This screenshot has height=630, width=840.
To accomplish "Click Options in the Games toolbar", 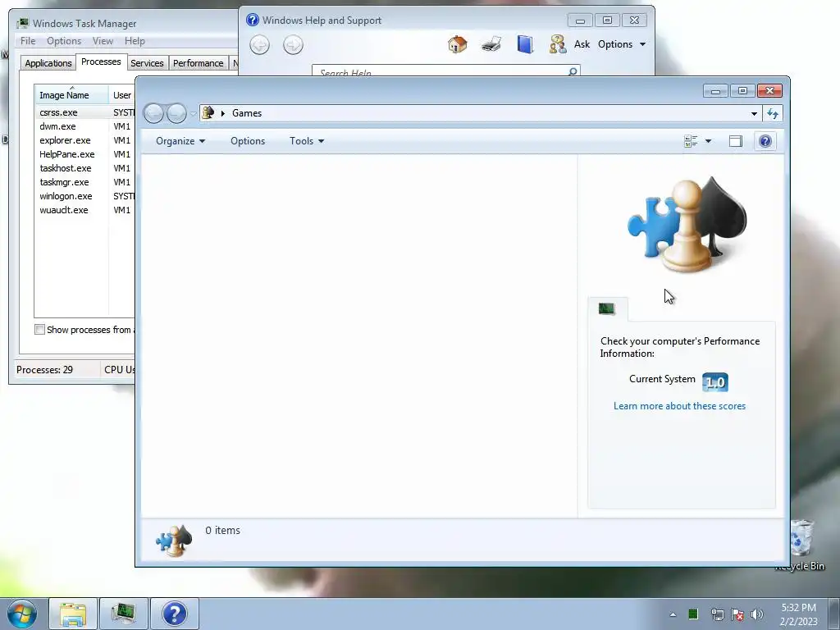I will (248, 141).
